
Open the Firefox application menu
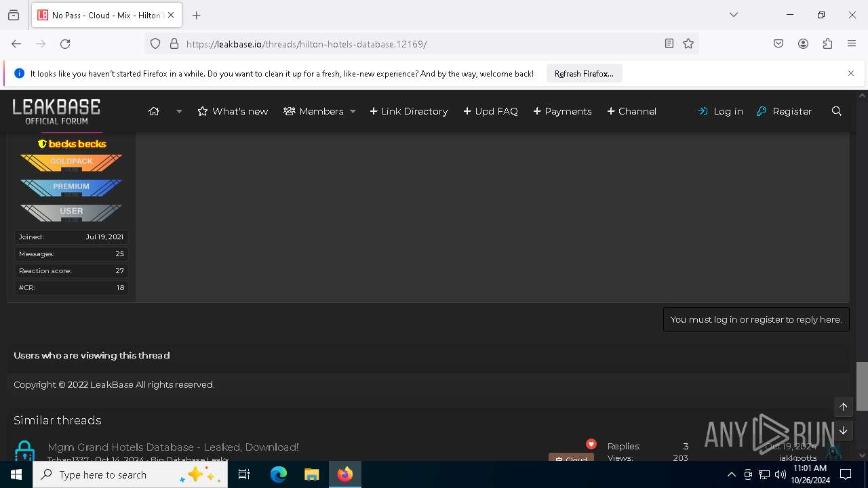point(852,43)
